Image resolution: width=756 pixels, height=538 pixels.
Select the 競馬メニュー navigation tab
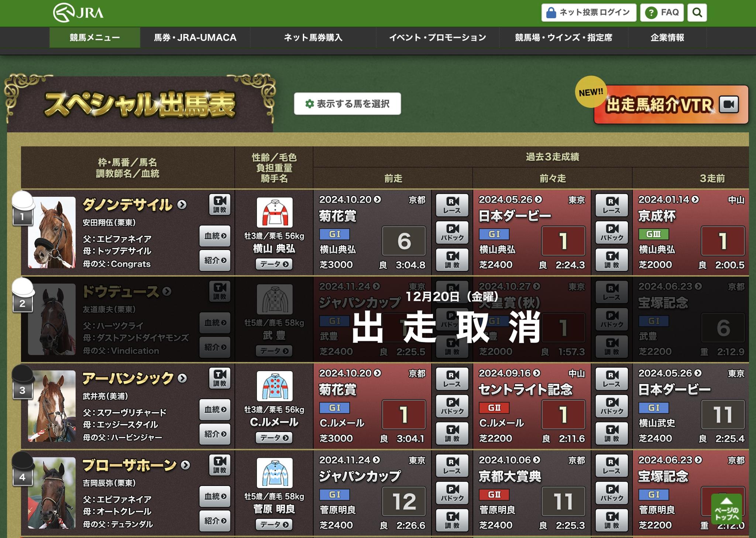(95, 38)
